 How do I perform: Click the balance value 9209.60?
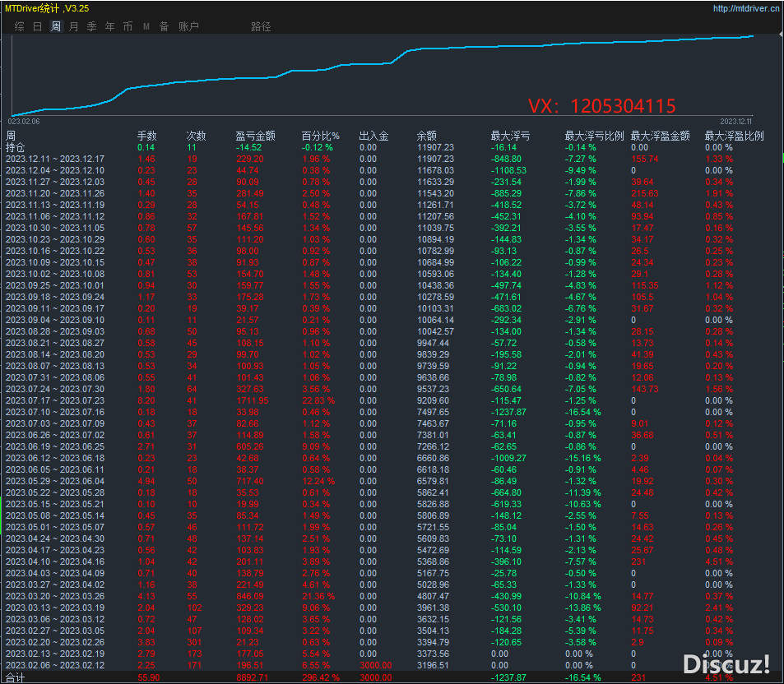click(433, 400)
